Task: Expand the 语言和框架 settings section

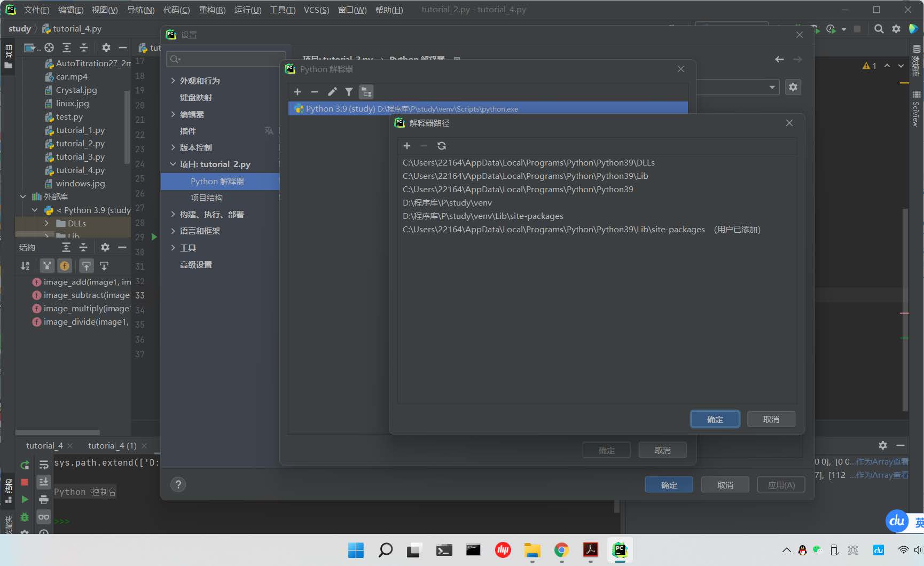Action: pos(173,231)
